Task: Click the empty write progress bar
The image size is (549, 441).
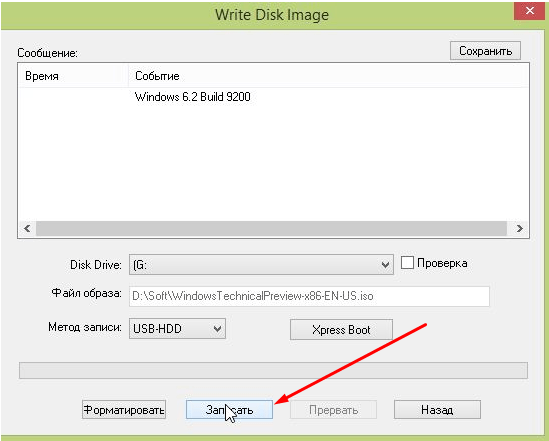Action: pyautogui.click(x=273, y=371)
